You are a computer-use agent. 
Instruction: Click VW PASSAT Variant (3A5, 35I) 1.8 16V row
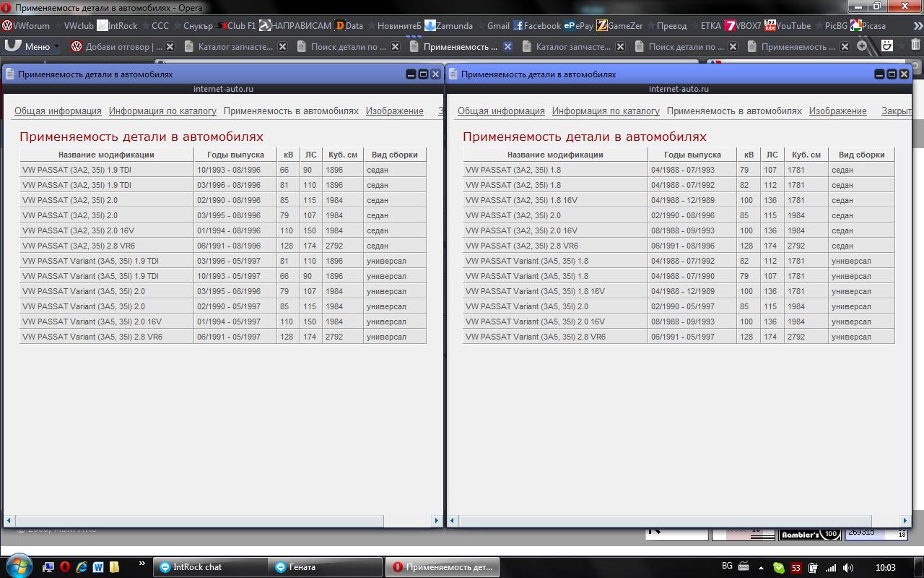(x=679, y=291)
